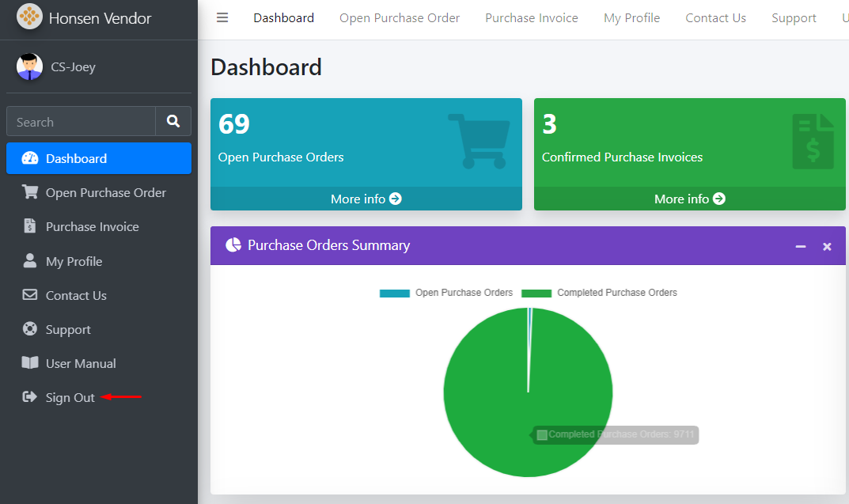Click the CS-Joey user avatar
This screenshot has height=504, width=849.
tap(29, 67)
